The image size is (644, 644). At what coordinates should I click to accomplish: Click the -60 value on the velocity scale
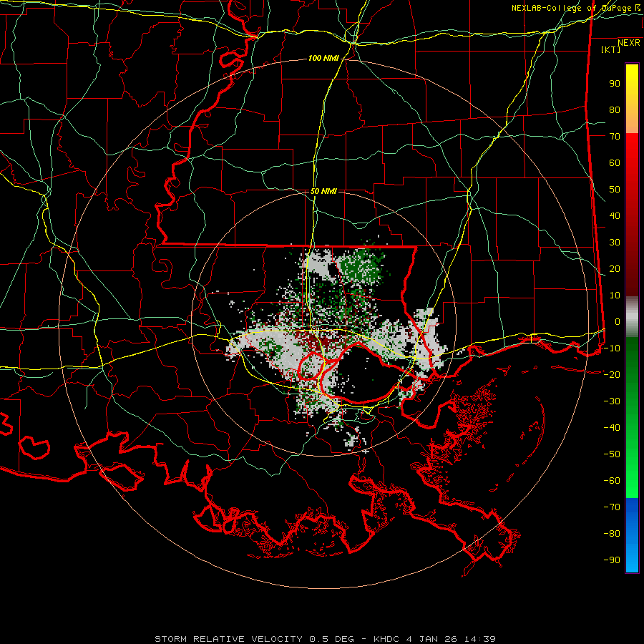pos(612,481)
